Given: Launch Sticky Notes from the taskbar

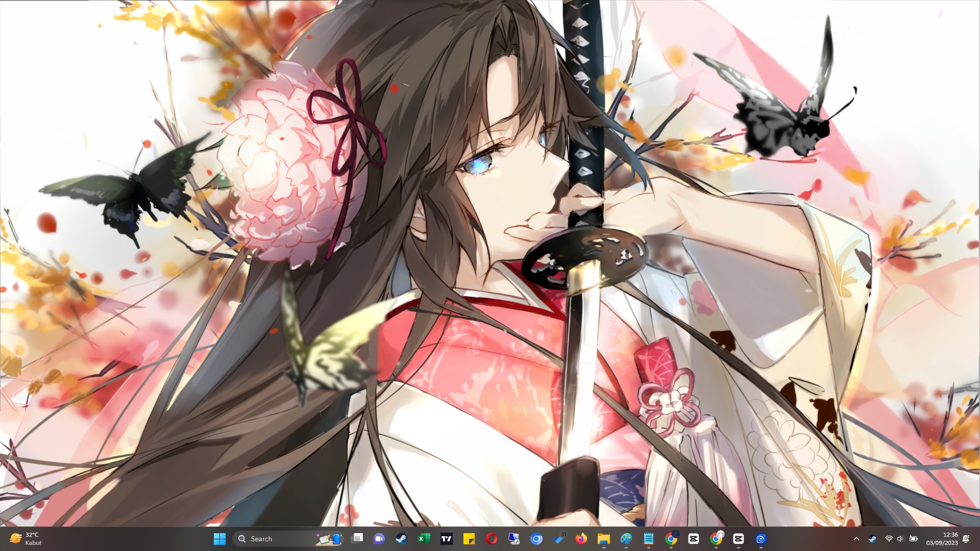Looking at the screenshot, I should point(469,539).
